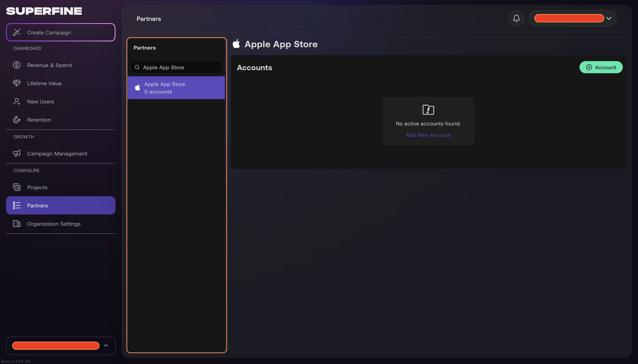The width and height of the screenshot is (638, 364).
Task: Expand the bottom-left workspace selector chevron
Action: (106, 346)
